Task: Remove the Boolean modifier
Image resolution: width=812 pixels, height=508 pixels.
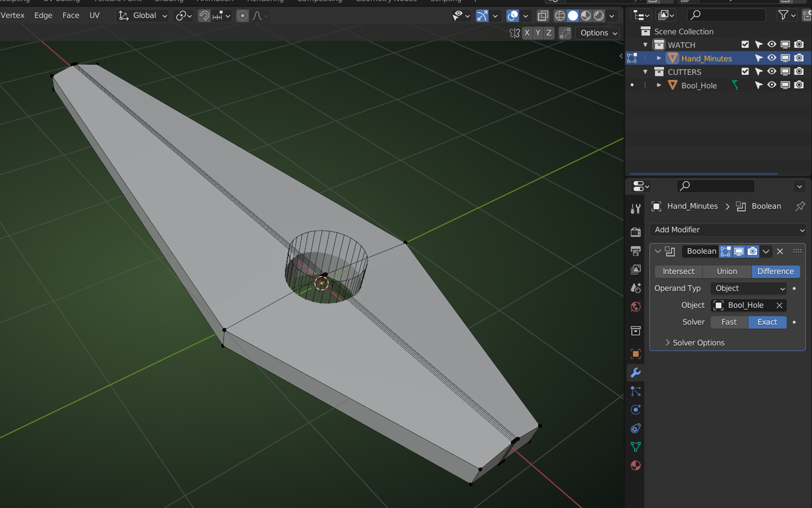Action: click(780, 251)
